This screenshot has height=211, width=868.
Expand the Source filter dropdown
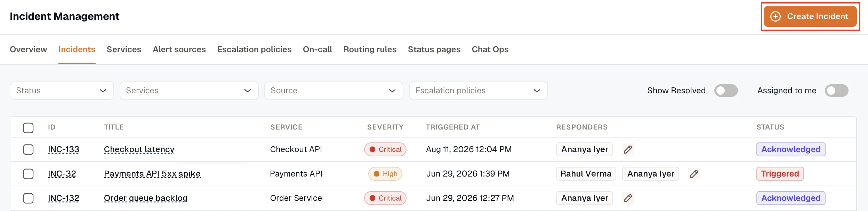[334, 91]
